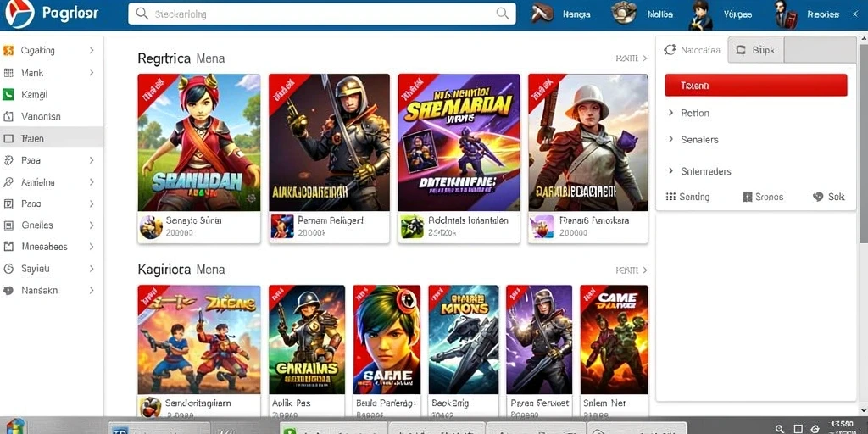Click the refresh icon beside Naccaiaa
The image size is (868, 434).
670,50
